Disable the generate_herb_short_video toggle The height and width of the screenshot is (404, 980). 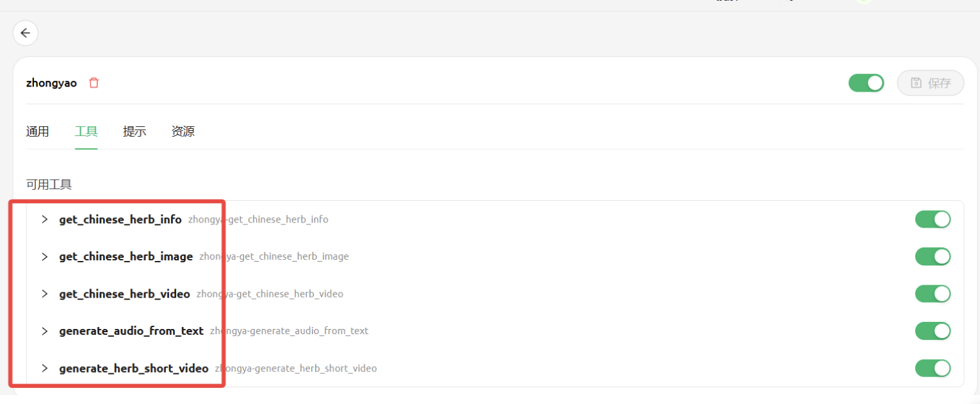click(933, 368)
